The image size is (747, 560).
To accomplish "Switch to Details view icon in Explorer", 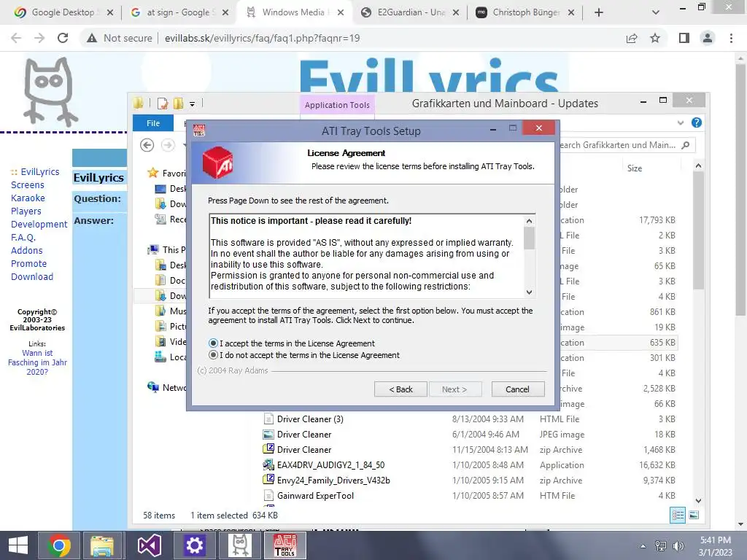I will [678, 515].
